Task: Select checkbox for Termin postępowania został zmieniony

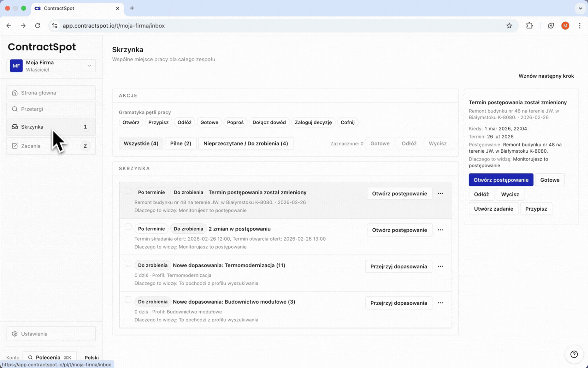Action: click(128, 190)
